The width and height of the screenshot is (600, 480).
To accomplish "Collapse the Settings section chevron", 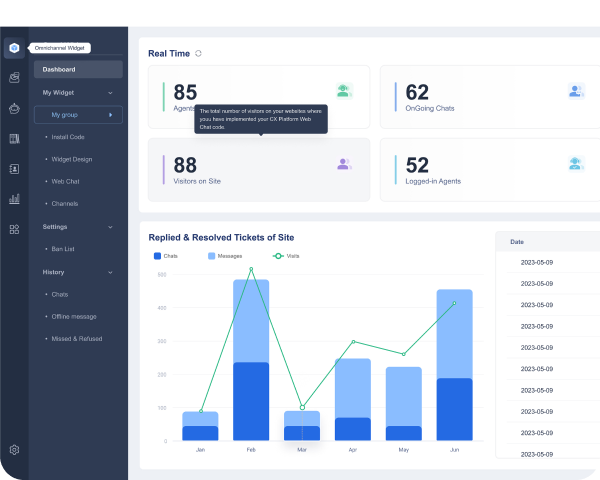I will [x=109, y=227].
